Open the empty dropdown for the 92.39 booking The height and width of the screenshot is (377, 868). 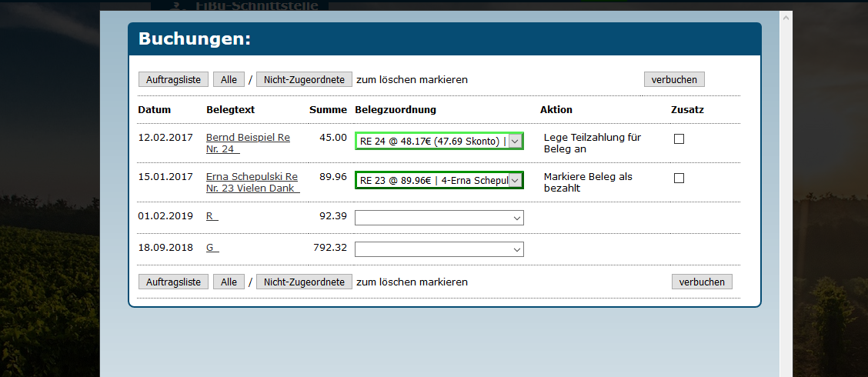click(439, 218)
